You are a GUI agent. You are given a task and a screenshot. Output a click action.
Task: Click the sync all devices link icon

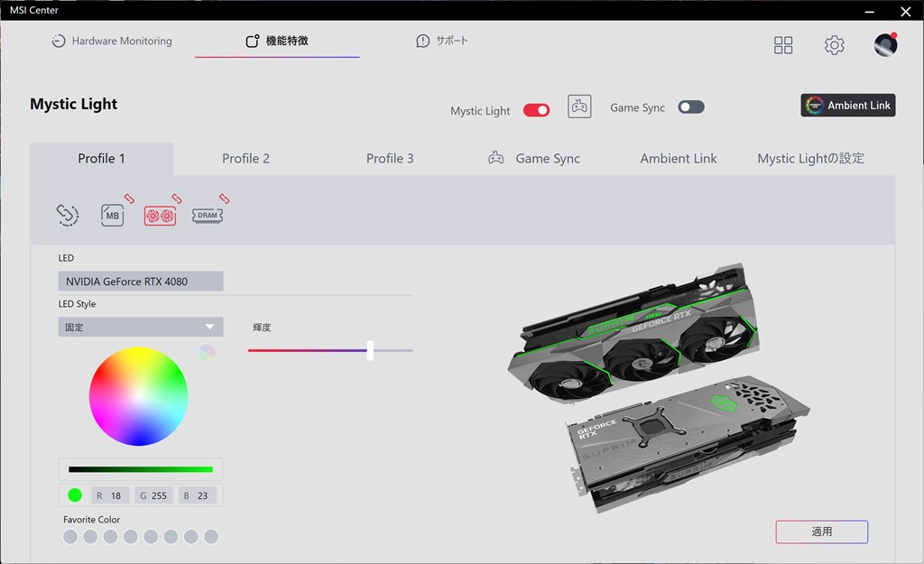[67, 215]
